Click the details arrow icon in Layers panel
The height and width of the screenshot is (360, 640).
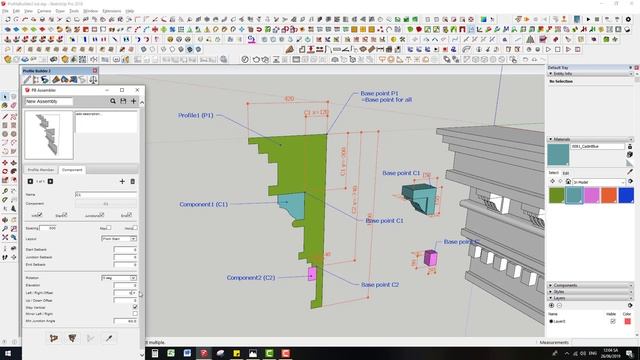click(630, 305)
